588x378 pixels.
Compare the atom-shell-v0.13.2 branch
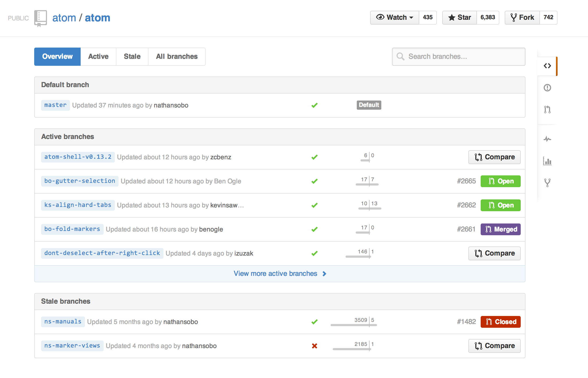coord(495,157)
